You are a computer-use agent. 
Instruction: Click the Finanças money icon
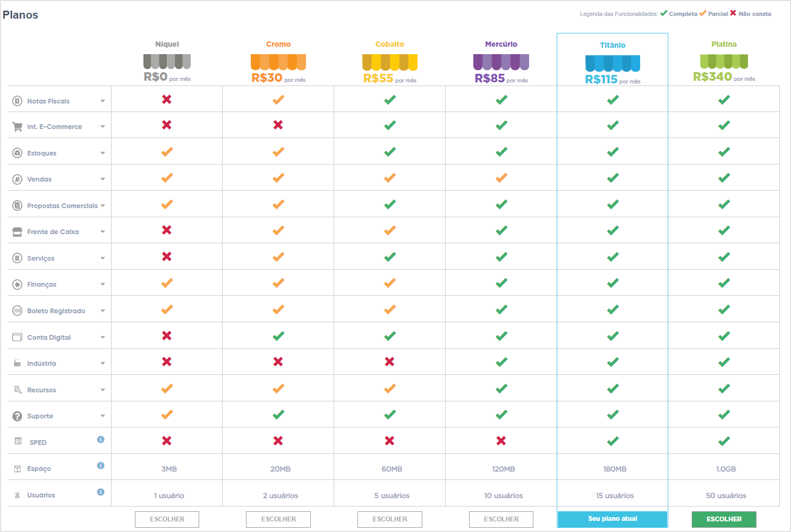[x=16, y=284]
